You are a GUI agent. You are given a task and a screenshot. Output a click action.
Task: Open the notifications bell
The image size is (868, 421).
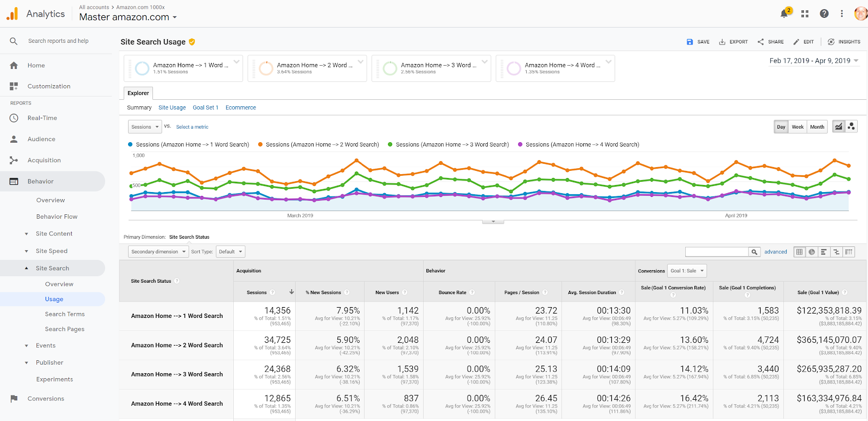click(x=784, y=14)
